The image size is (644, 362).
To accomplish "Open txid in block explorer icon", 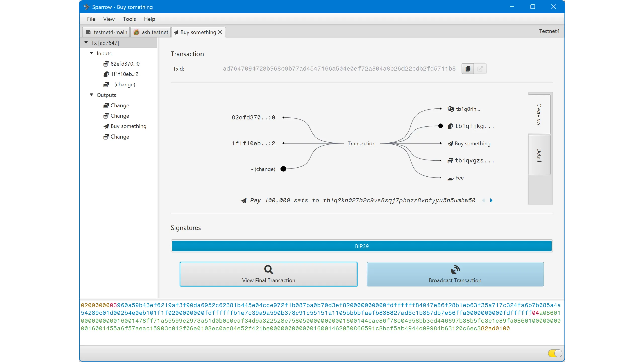I will tap(480, 69).
